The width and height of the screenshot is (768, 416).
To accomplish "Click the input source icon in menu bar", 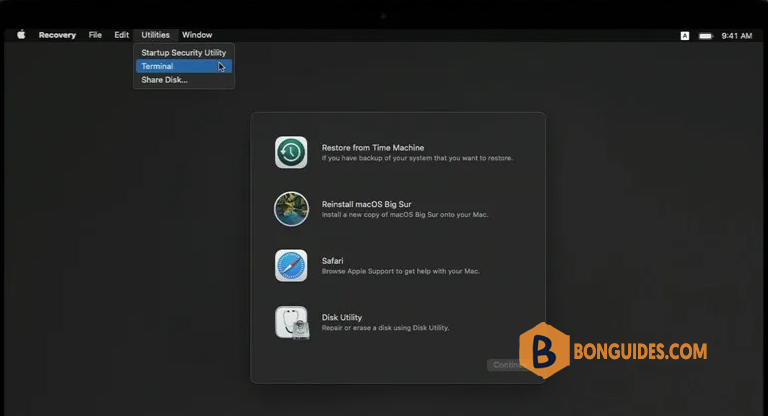I will point(685,36).
